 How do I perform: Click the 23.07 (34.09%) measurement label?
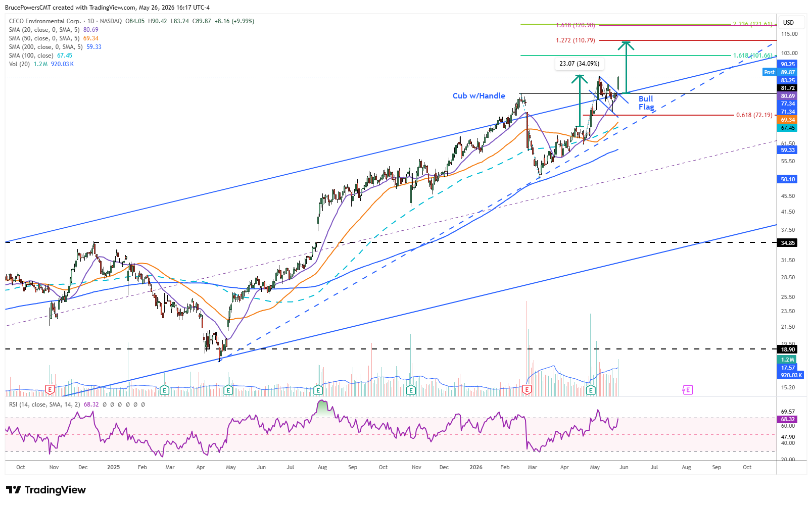(x=579, y=64)
